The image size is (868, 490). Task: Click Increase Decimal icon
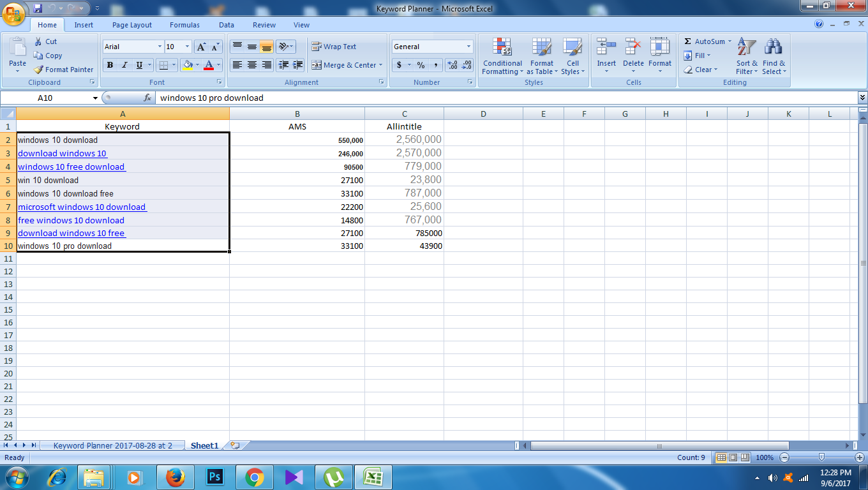[453, 65]
